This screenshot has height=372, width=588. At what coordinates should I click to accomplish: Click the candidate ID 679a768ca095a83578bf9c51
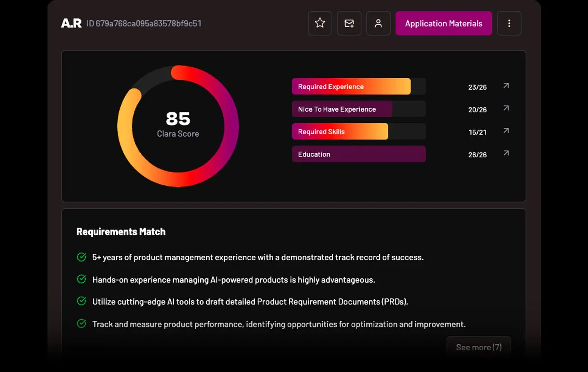[x=144, y=23]
